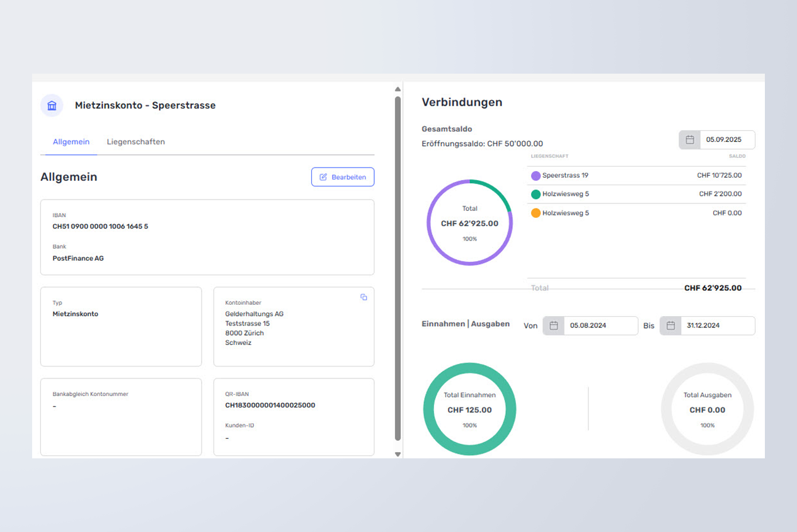Click the Bis date field 31.12.2024
Viewport: 797px width, 532px height.
pyautogui.click(x=717, y=325)
